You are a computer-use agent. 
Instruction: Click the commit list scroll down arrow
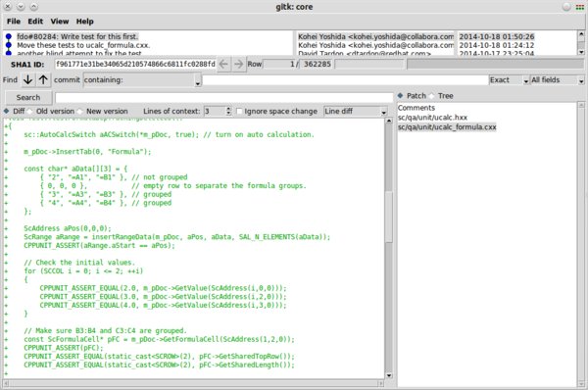coord(581,52)
